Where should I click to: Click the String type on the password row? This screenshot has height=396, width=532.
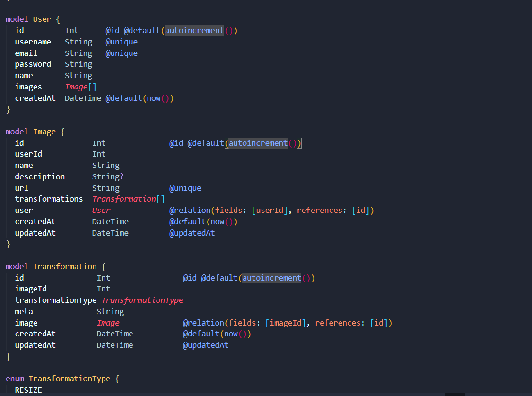click(78, 64)
